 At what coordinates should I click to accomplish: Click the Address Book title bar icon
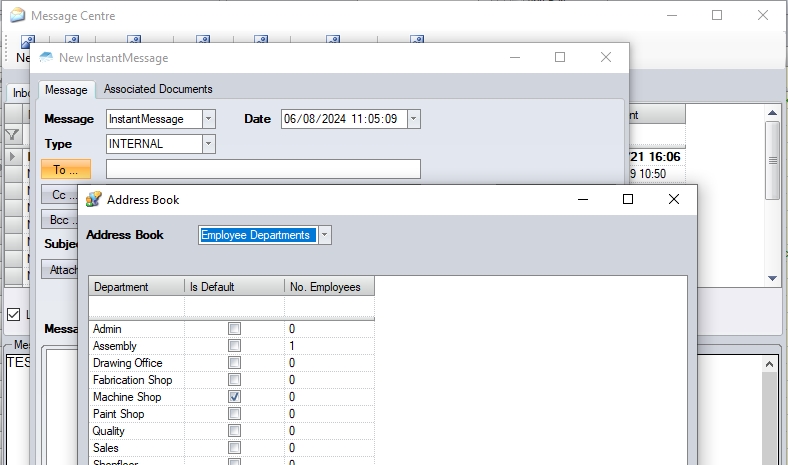[x=94, y=199]
